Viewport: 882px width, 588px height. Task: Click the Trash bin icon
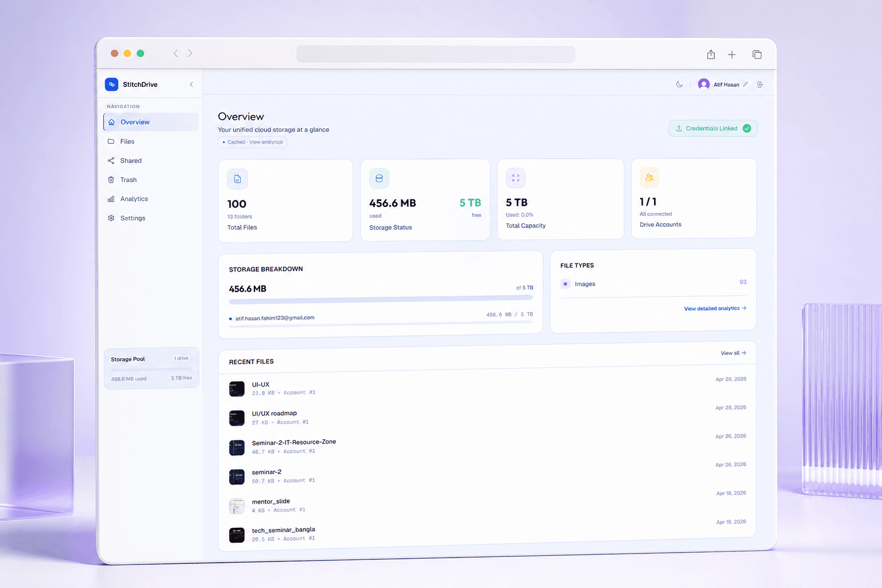coord(111,180)
